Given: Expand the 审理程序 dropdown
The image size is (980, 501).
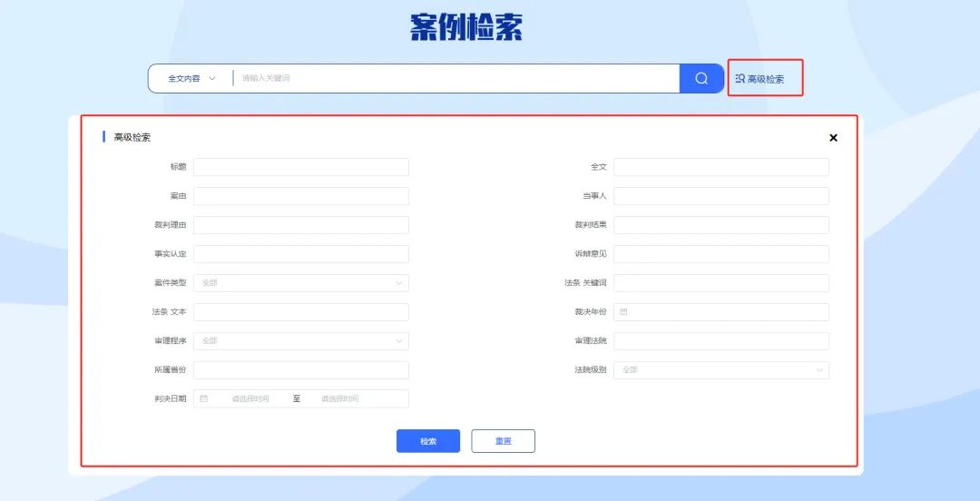Looking at the screenshot, I should [301, 341].
